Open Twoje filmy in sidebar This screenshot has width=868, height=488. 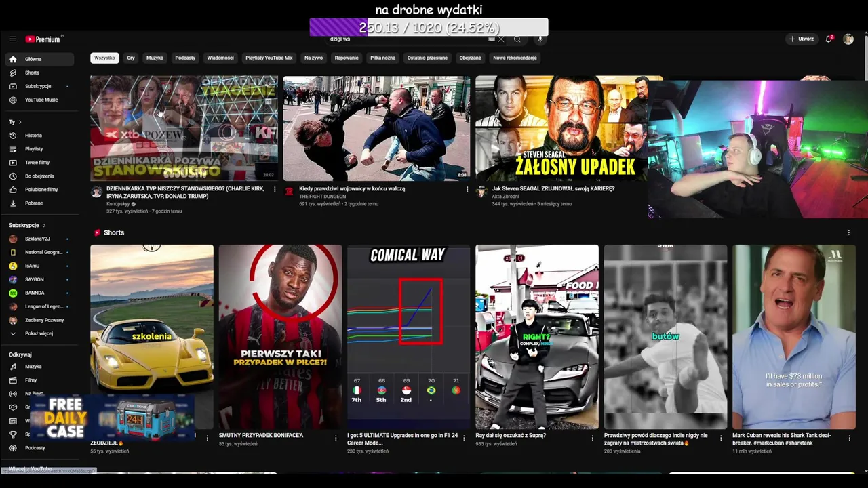coord(39,163)
